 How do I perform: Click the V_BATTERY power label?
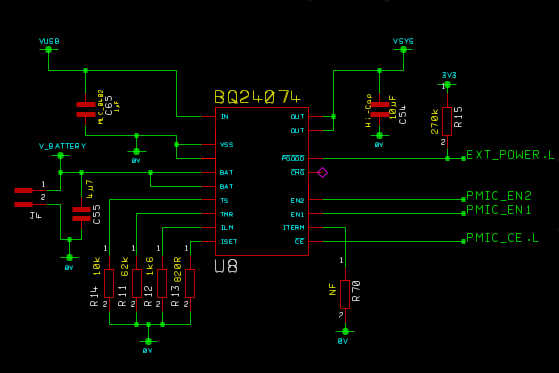[x=62, y=146]
